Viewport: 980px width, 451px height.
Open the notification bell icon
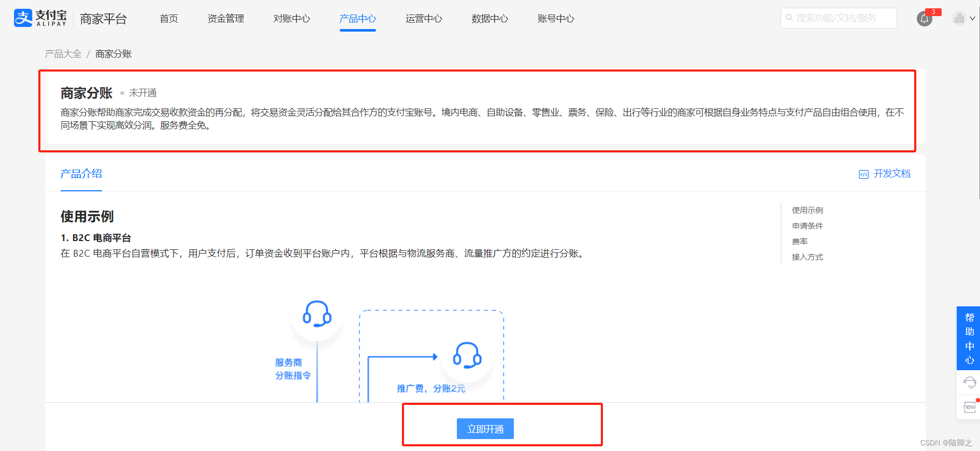coord(924,19)
